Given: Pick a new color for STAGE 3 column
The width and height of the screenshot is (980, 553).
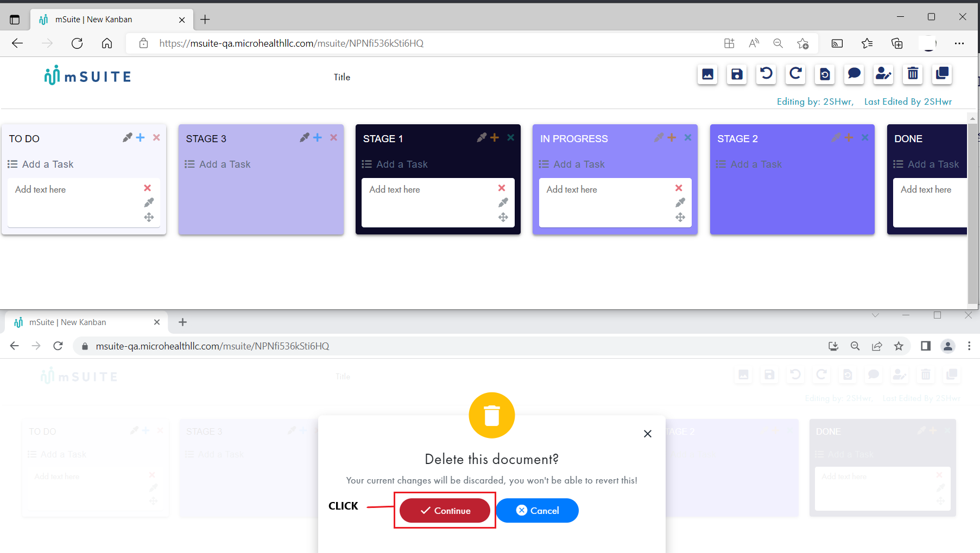Looking at the screenshot, I should (304, 137).
